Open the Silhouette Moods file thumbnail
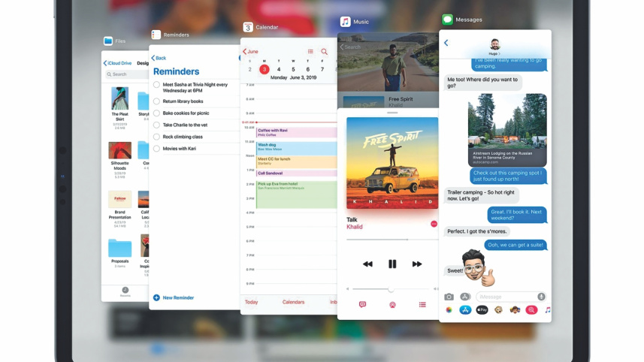 tap(119, 150)
